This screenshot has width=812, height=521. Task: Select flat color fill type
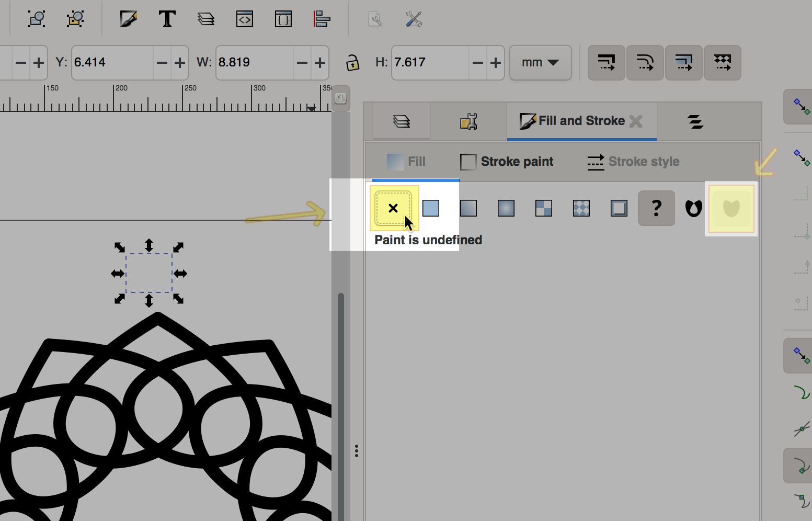point(431,208)
